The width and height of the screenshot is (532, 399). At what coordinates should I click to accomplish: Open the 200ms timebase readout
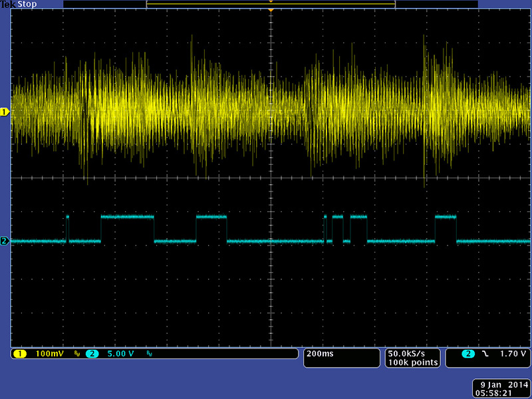pos(319,354)
